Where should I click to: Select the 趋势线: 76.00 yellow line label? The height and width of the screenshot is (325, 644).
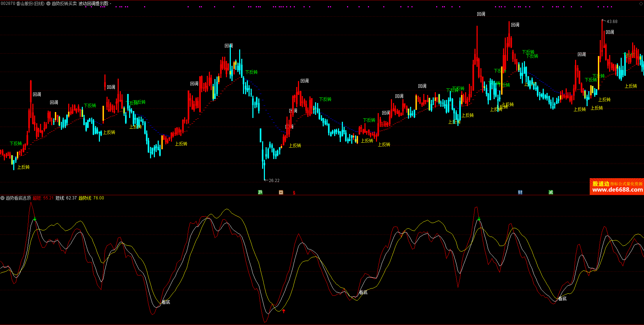coord(91,198)
